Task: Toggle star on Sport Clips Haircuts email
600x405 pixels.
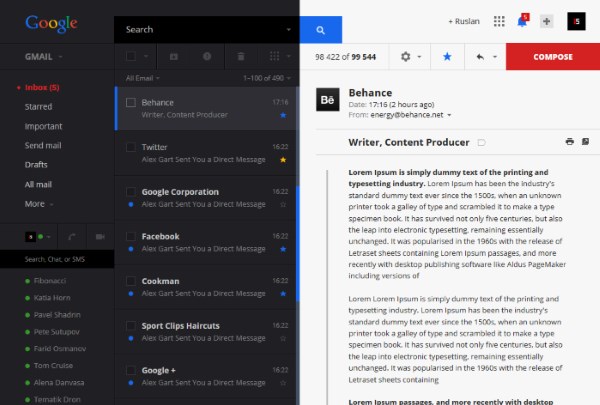Action: [x=283, y=338]
